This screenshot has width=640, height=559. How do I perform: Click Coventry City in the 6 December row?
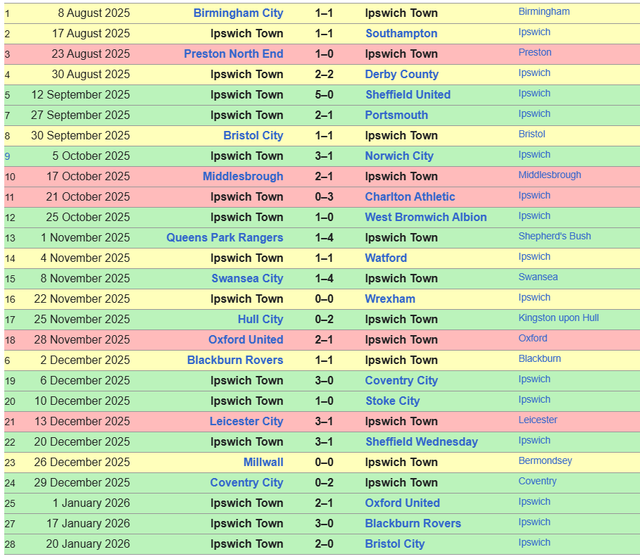(x=401, y=380)
